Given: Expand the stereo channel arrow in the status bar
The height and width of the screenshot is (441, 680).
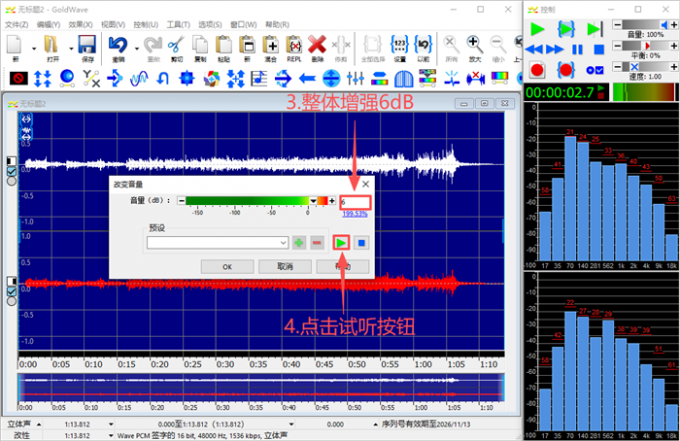Looking at the screenshot, I should point(39,424).
